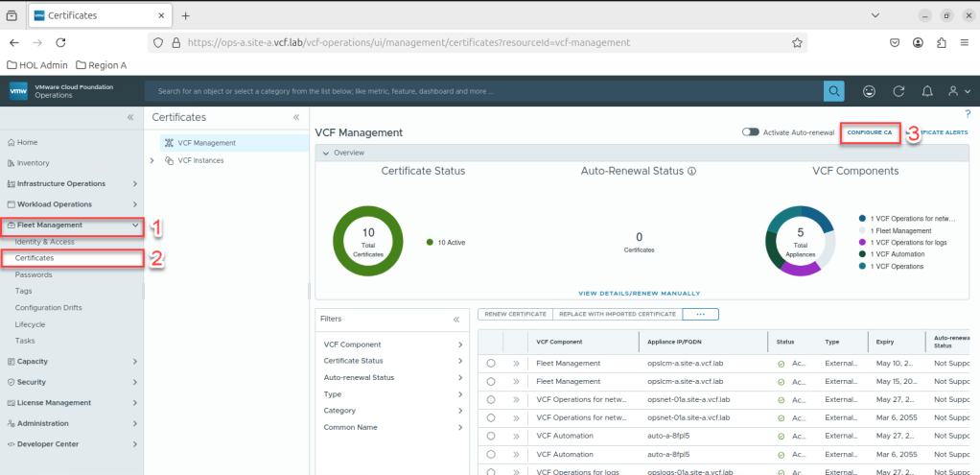Click the global search input field
The width and height of the screenshot is (980, 475).
click(483, 91)
